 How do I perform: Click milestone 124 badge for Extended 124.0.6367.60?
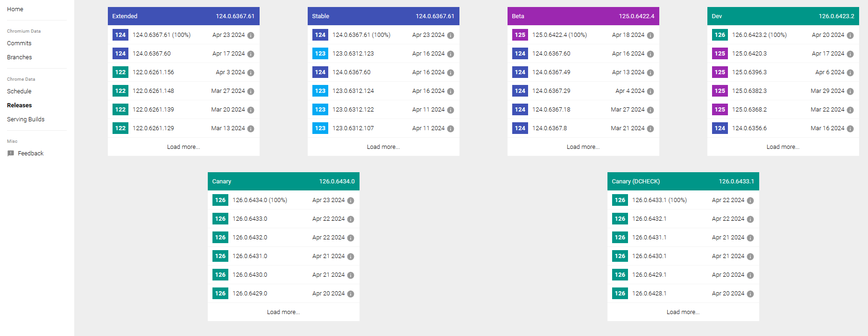tap(120, 54)
